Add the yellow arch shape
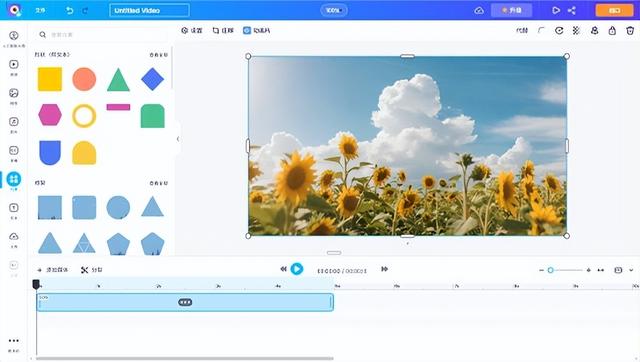Screen dimensions: 640x362 pyautogui.click(x=84, y=153)
